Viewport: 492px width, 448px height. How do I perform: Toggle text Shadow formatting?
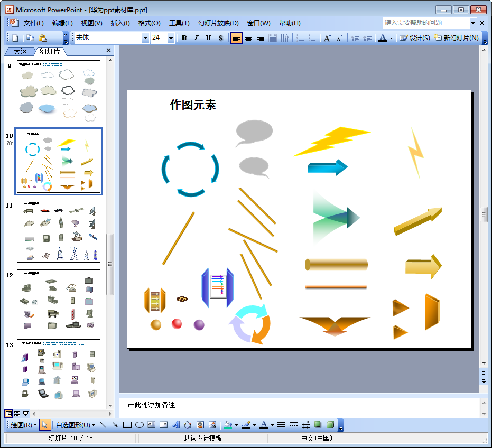(220, 38)
